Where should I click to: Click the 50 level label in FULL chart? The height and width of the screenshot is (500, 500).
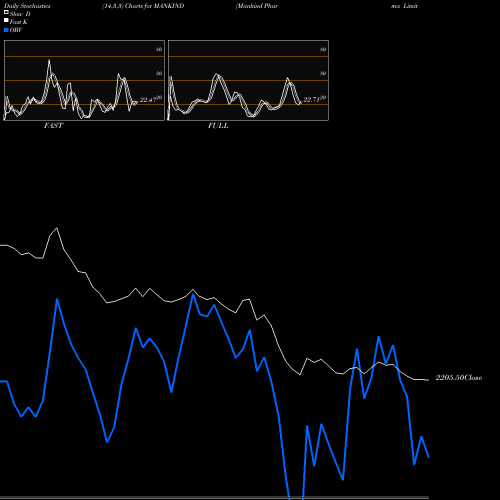click(323, 73)
